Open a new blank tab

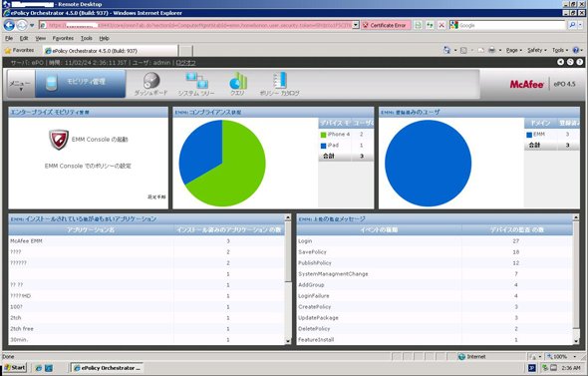point(186,51)
